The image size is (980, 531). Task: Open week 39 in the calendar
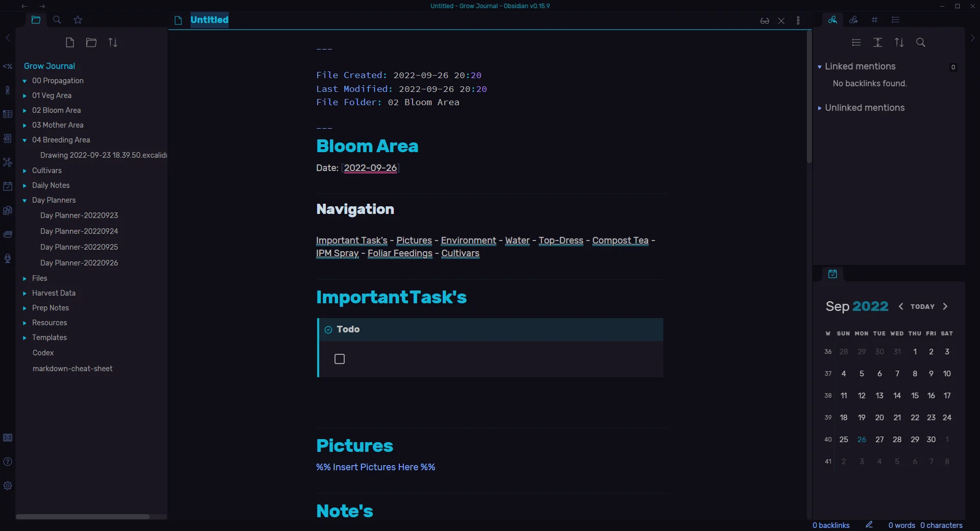point(828,418)
